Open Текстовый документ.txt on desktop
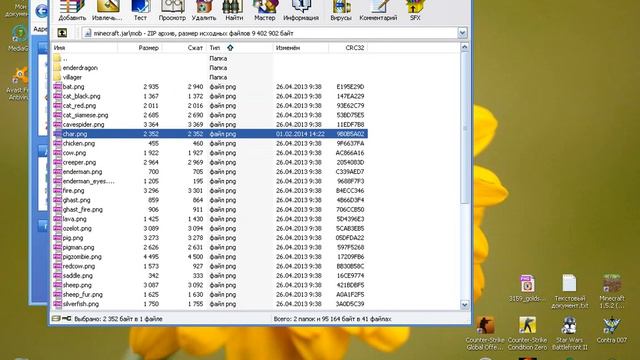The image size is (640, 360). [569, 291]
